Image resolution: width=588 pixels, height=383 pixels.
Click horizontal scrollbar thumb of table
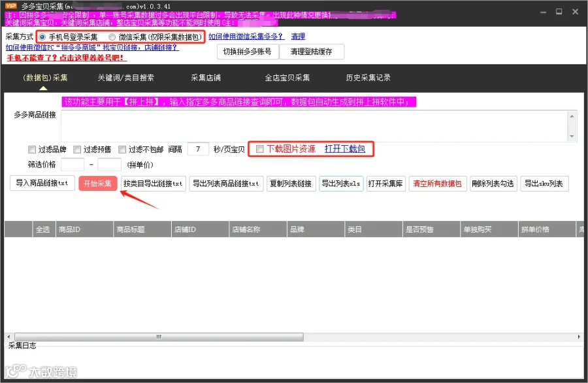pos(159,337)
